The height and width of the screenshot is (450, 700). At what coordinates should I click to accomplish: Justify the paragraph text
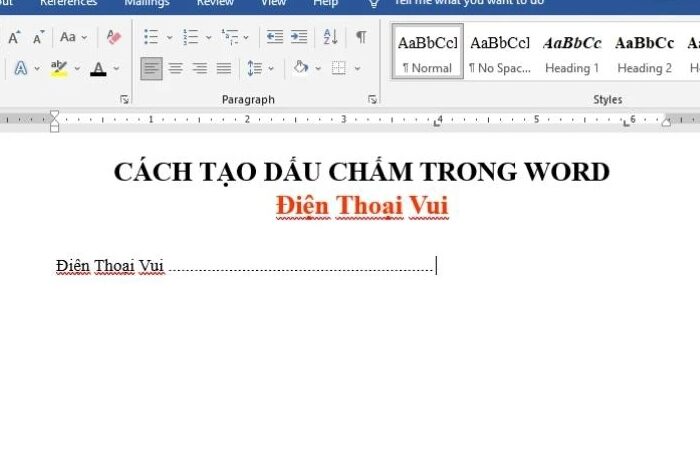(224, 68)
